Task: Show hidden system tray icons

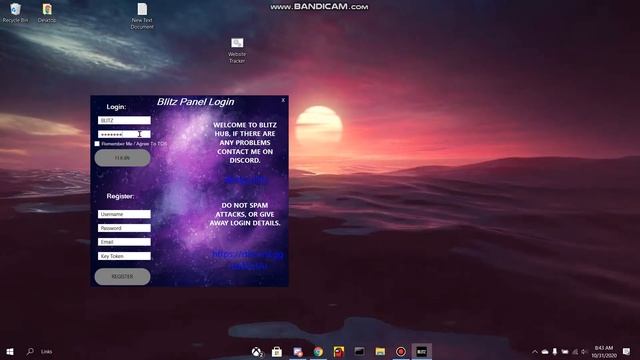Action: 535,351
